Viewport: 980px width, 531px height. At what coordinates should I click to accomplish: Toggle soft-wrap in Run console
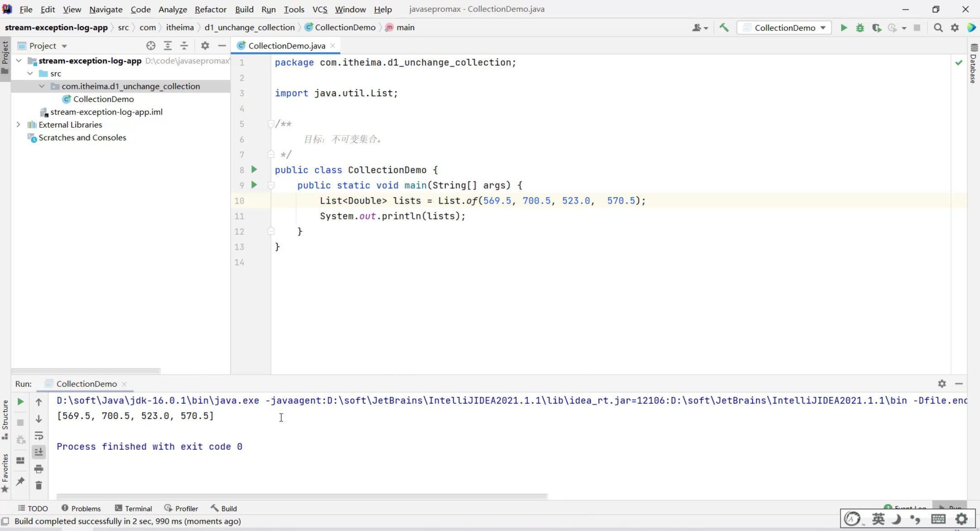[39, 436]
